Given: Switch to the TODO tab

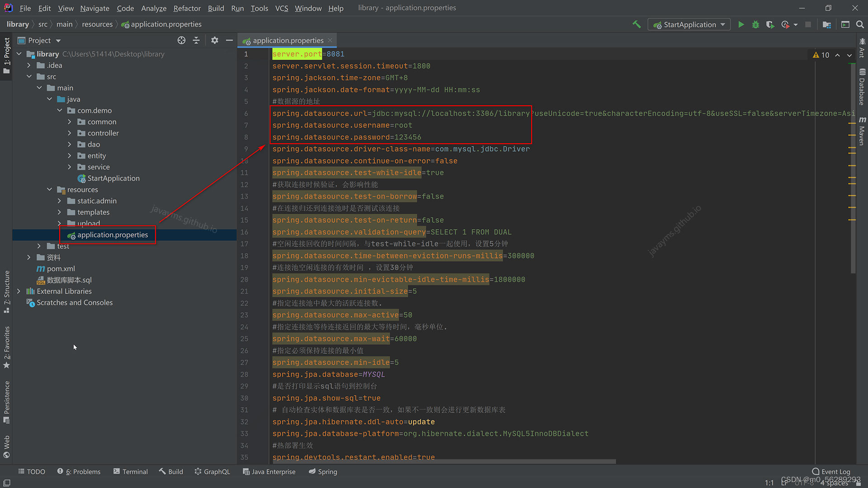Looking at the screenshot, I should pos(32,471).
